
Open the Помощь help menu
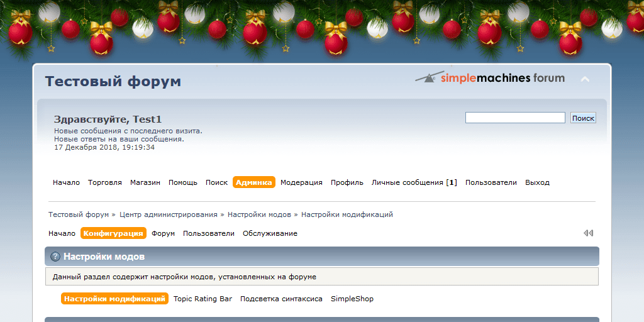coord(183,182)
